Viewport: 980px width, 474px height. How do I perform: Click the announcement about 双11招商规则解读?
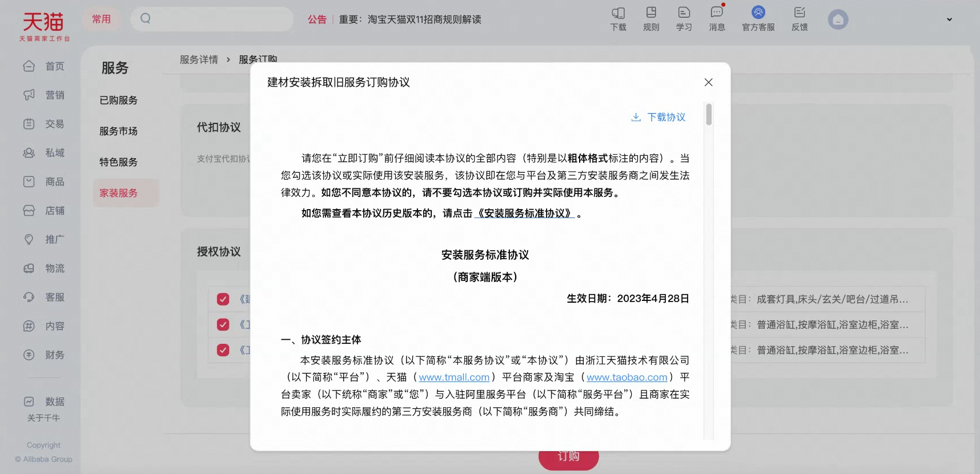click(410, 19)
